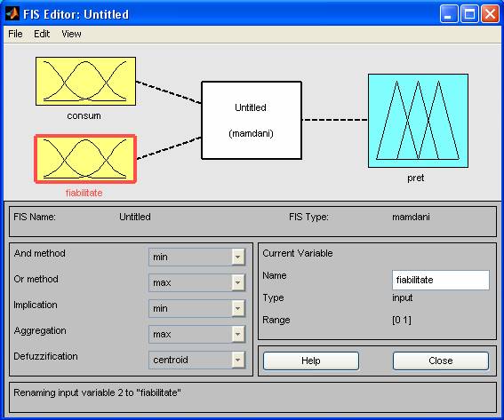The height and width of the screenshot is (420, 504).
Task: Minimize the FIS Editor window
Action: click(449, 14)
